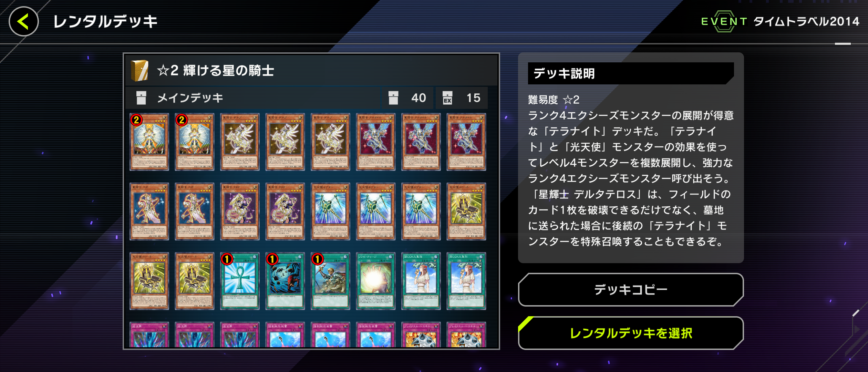
Task: Select the first 光天使セプター card
Action: point(330,211)
